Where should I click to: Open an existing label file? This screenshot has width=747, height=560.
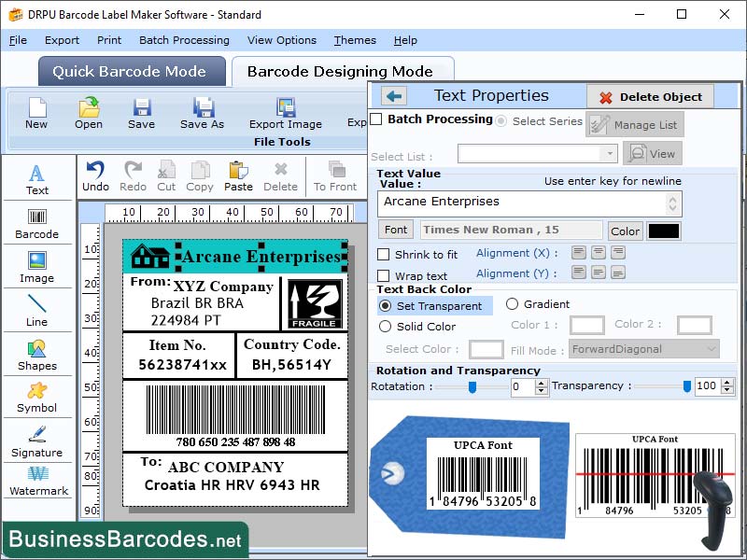[89, 113]
